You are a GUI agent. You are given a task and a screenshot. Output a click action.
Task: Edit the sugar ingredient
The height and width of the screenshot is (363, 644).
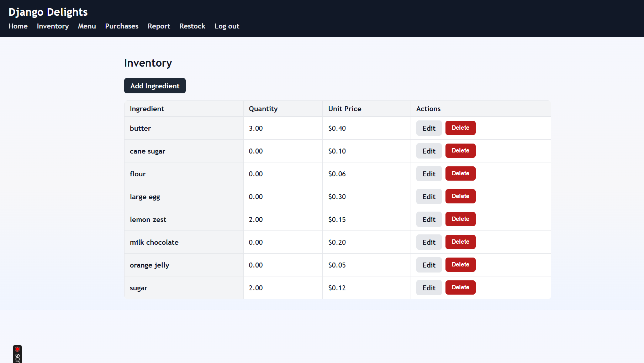[429, 288]
